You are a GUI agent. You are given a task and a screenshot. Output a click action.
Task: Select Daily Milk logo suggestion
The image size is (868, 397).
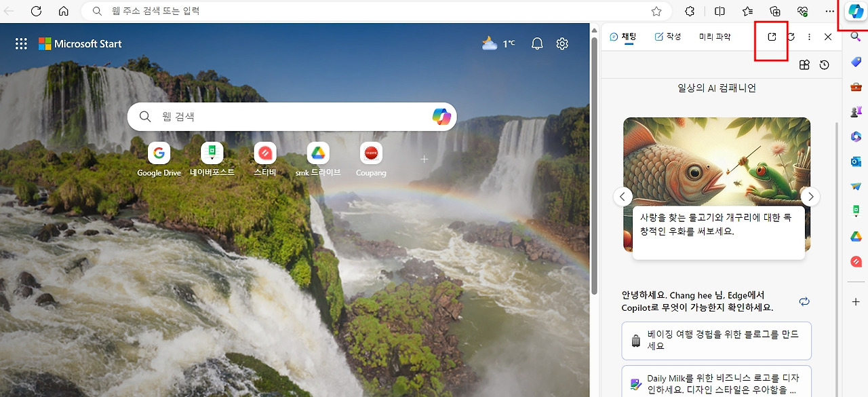click(717, 383)
